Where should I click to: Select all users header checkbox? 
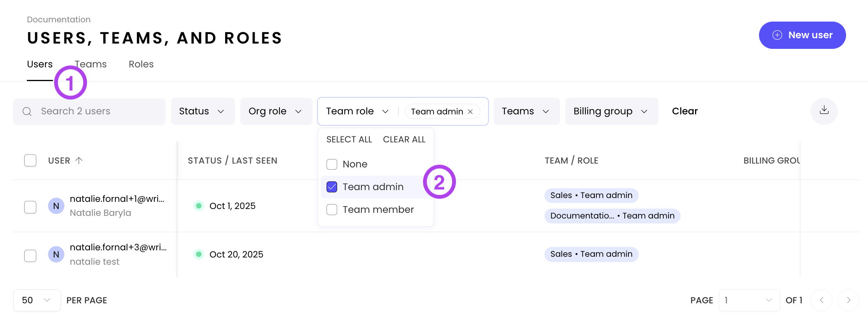click(30, 161)
